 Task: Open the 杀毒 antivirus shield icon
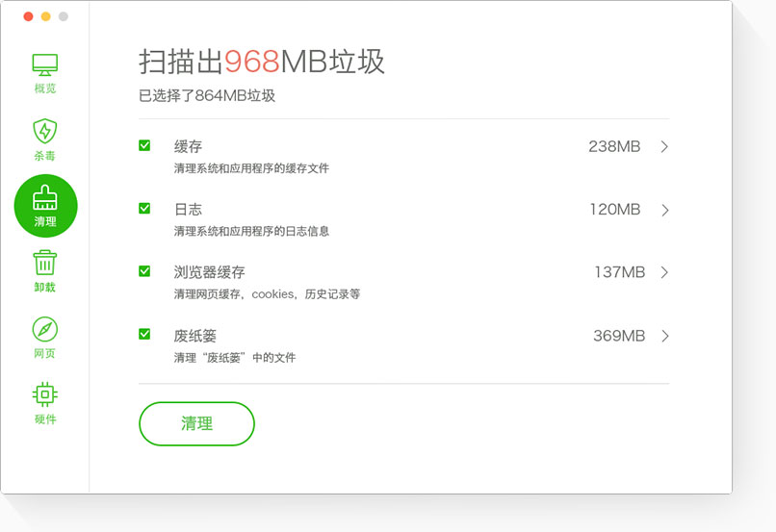point(45,131)
